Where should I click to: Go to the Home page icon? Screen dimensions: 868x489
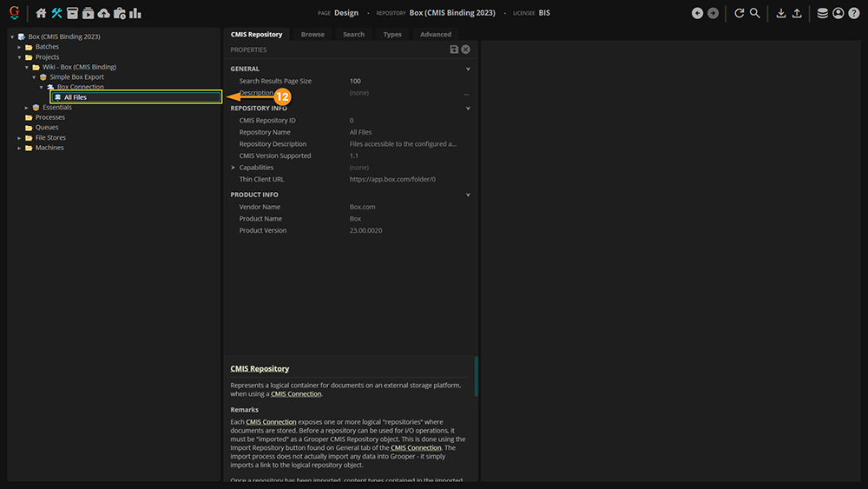coord(41,13)
